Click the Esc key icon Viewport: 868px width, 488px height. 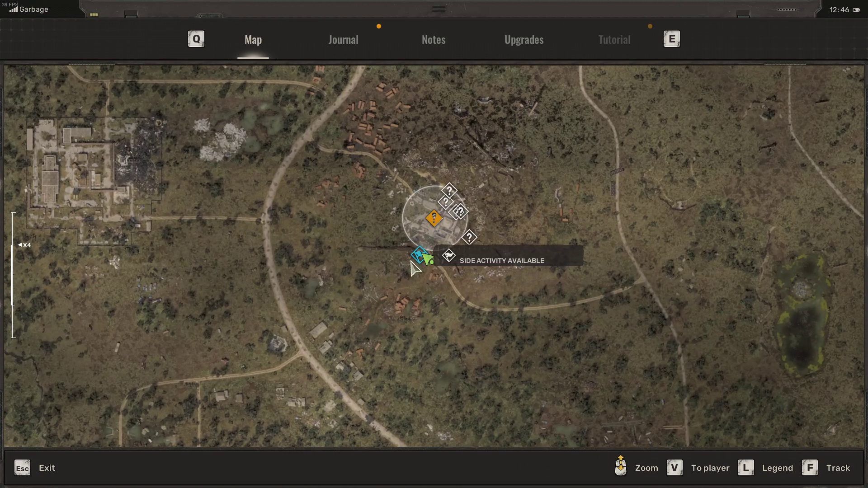(x=22, y=468)
